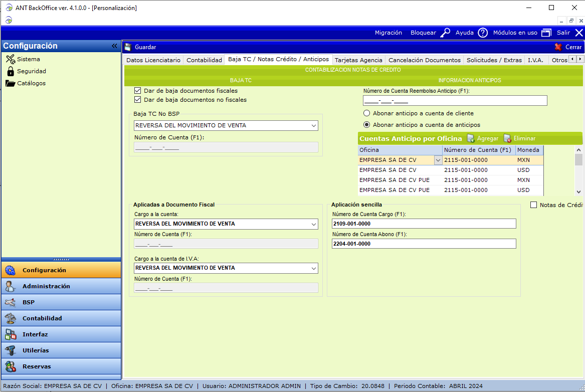Open Cargo a la cuenta de I.V.A. dropdown
The image size is (585, 392).
coord(314,268)
